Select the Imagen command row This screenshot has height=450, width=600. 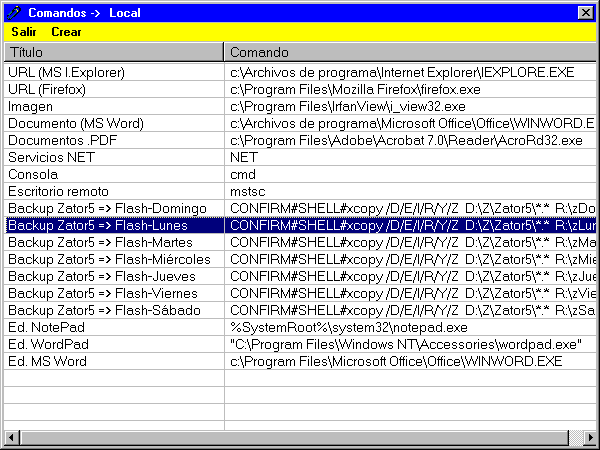(30, 107)
